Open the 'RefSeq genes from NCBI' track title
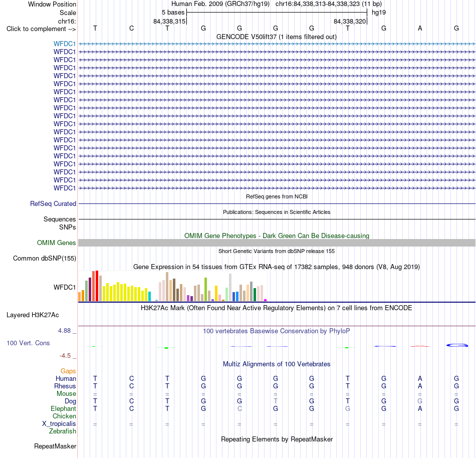 [x=277, y=196]
